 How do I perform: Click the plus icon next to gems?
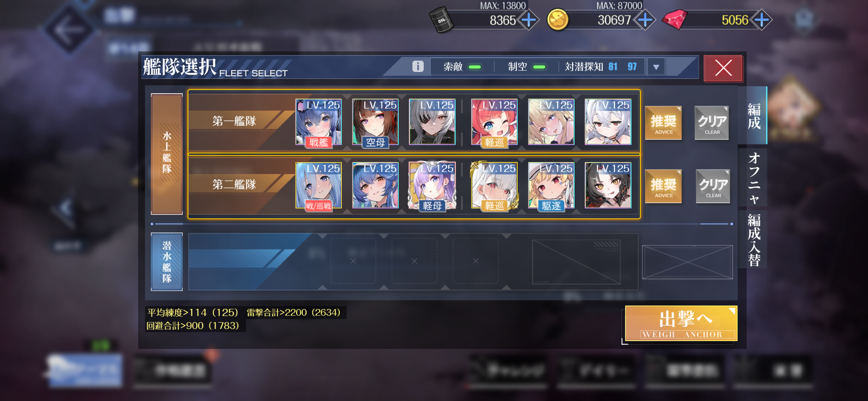click(761, 20)
